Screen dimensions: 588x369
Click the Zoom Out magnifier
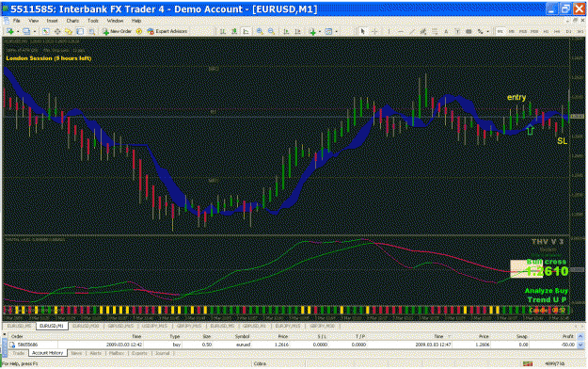coord(271,31)
